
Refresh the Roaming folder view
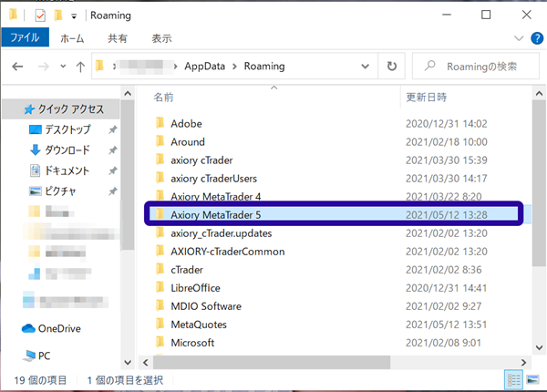pyautogui.click(x=392, y=66)
